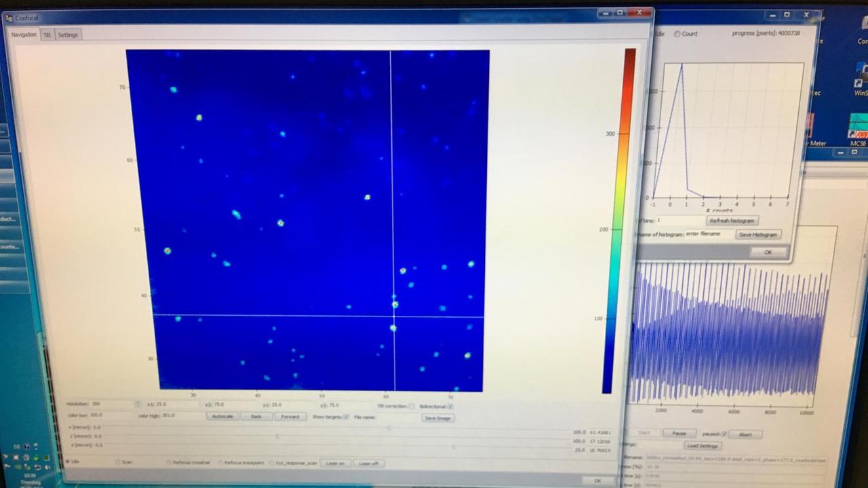The height and width of the screenshot is (488, 868).
Task: Click the Confocal window title icon
Action: (x=9, y=18)
